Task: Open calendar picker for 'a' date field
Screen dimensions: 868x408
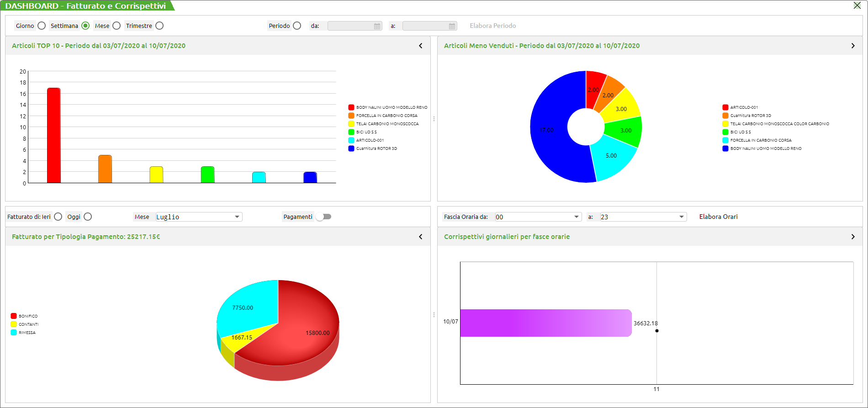Action: [452, 26]
